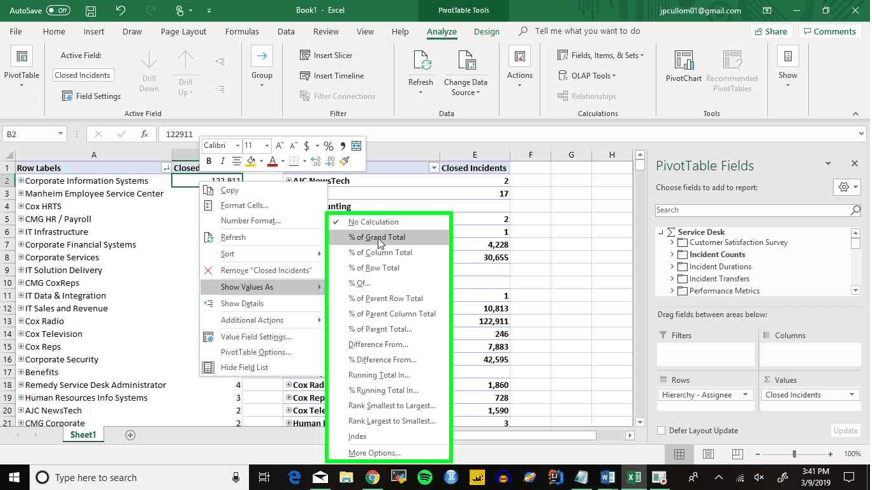The width and height of the screenshot is (872, 490).
Task: Expand the Corporate Information Systems row
Action: pos(21,181)
